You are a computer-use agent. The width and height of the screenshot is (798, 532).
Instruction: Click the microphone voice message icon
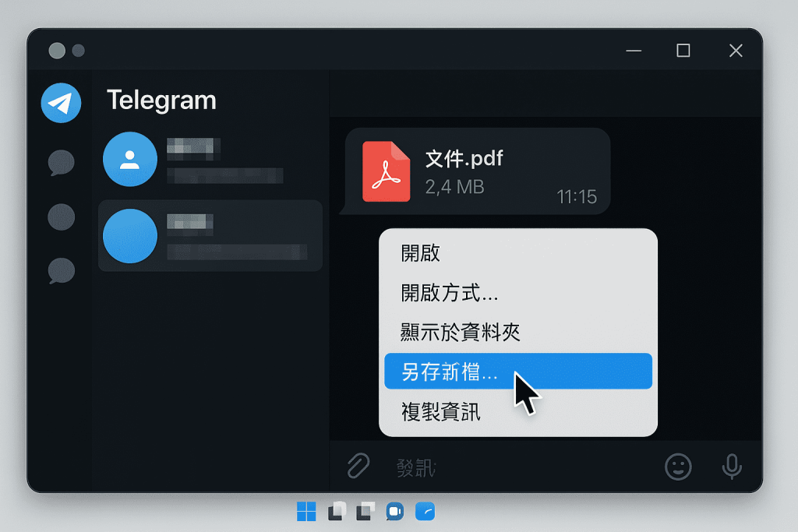731,467
